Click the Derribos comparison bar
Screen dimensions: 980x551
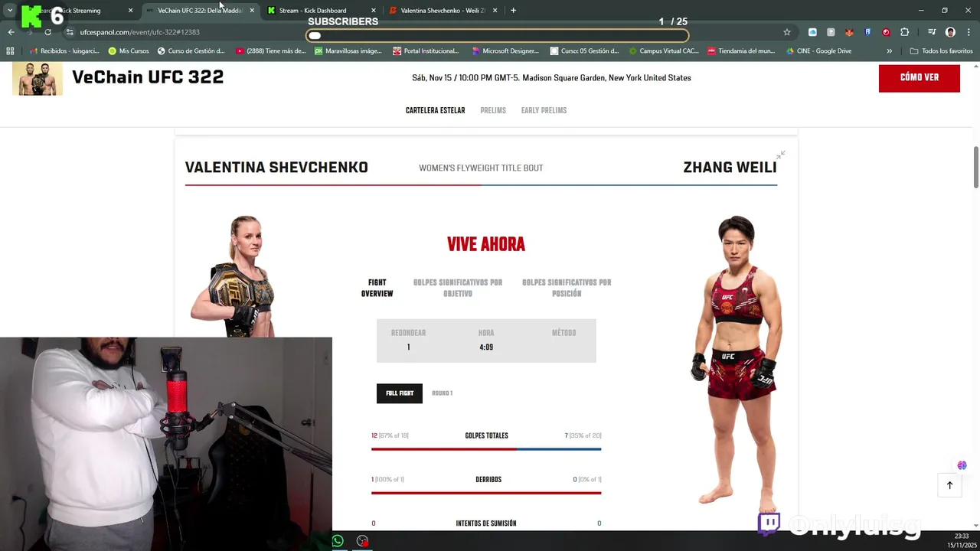(x=486, y=493)
